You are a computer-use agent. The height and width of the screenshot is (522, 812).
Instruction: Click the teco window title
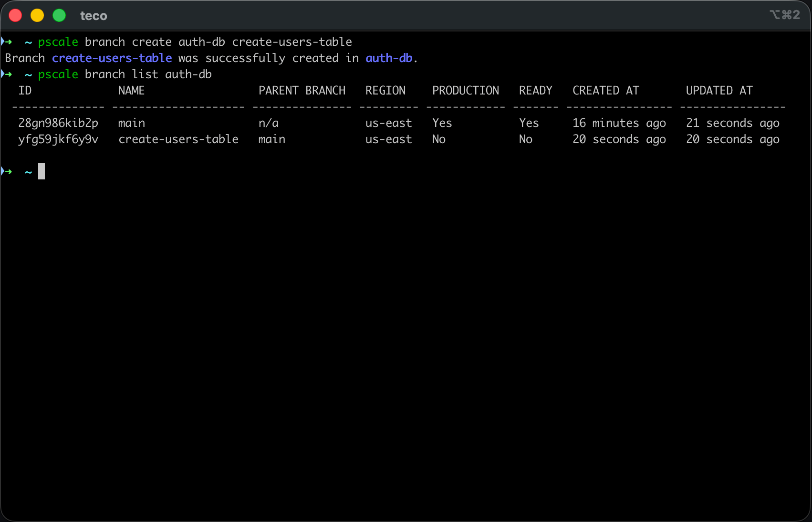coord(94,15)
